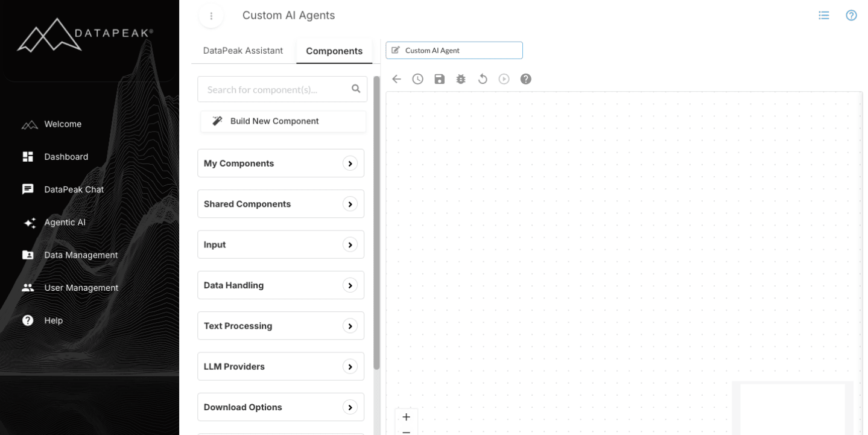Expand the Download Options section
Viewport: 868px width, 435px height.
[280, 407]
